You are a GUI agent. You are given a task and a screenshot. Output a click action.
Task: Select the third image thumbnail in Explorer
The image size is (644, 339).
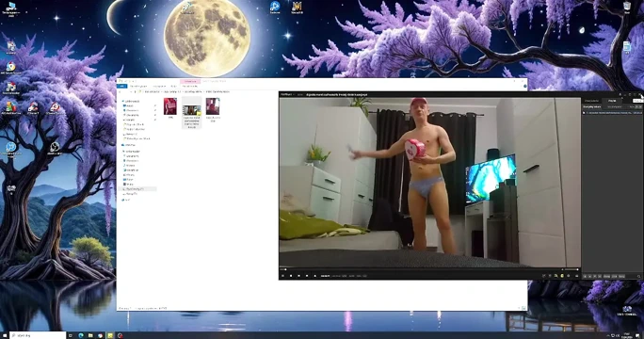(213, 106)
